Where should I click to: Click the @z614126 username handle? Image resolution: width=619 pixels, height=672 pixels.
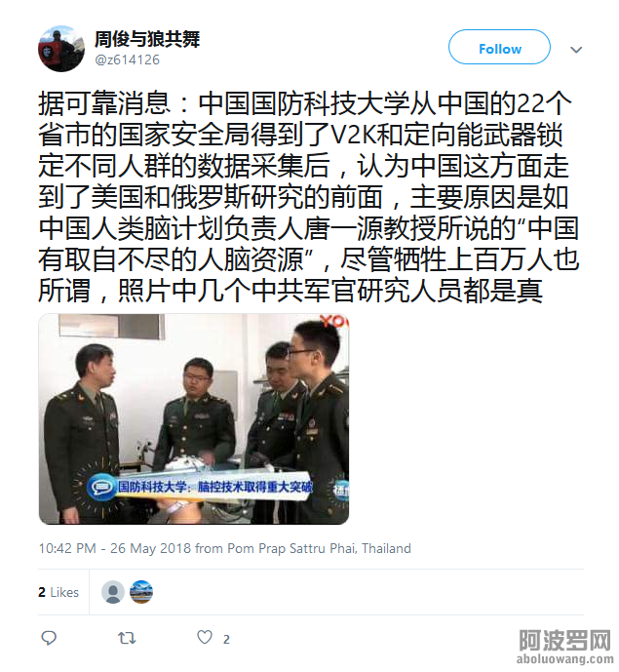tap(128, 59)
